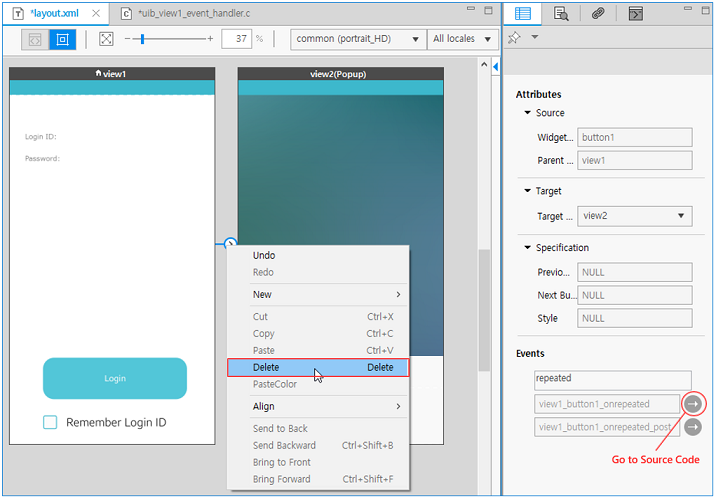
Task: Switch to source code editor view
Action: [34, 40]
